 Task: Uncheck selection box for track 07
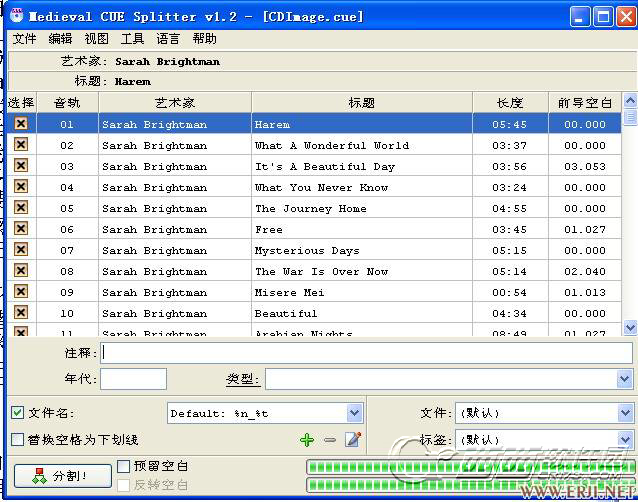tap(21, 249)
